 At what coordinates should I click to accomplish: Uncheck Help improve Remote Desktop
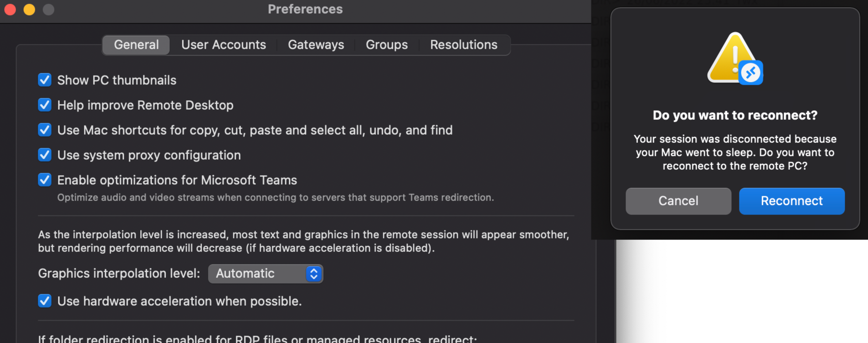pyautogui.click(x=44, y=105)
